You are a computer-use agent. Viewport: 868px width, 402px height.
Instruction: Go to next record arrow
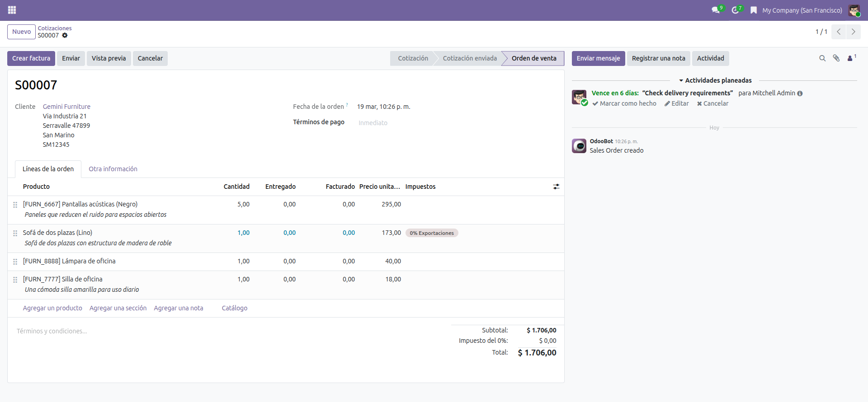[x=853, y=32]
